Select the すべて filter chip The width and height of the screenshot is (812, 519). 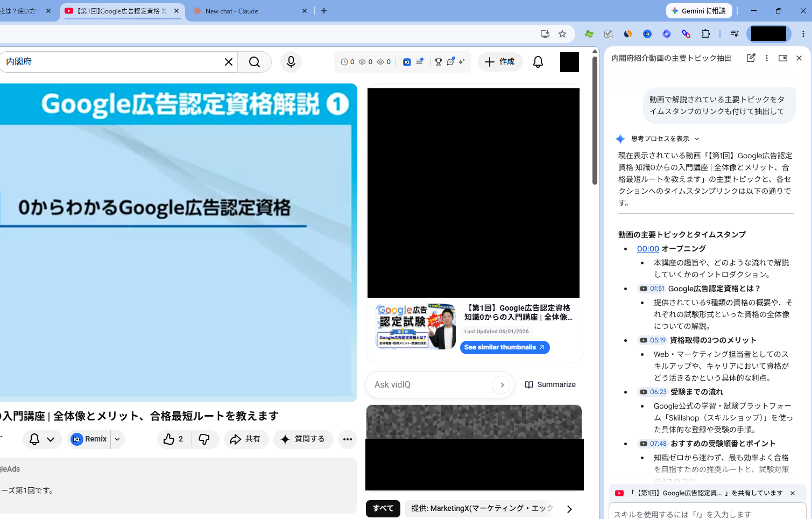(x=383, y=508)
